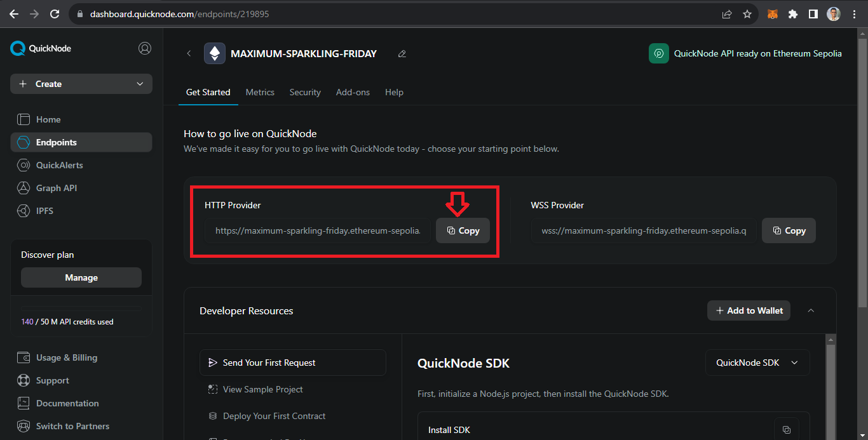Viewport: 868px width, 440px height.
Task: Click the pencil icon to rename endpoint
Action: [402, 54]
